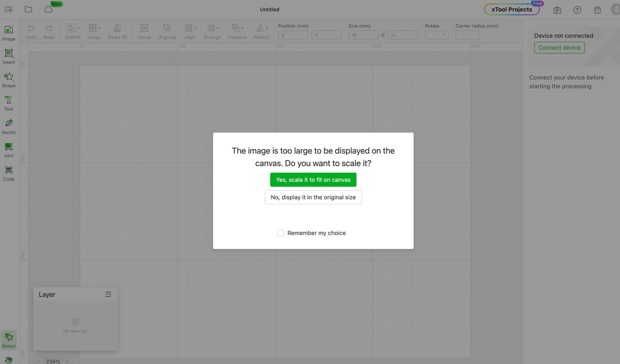Click the zoom in plus button
The image size is (620, 364).
67,361
